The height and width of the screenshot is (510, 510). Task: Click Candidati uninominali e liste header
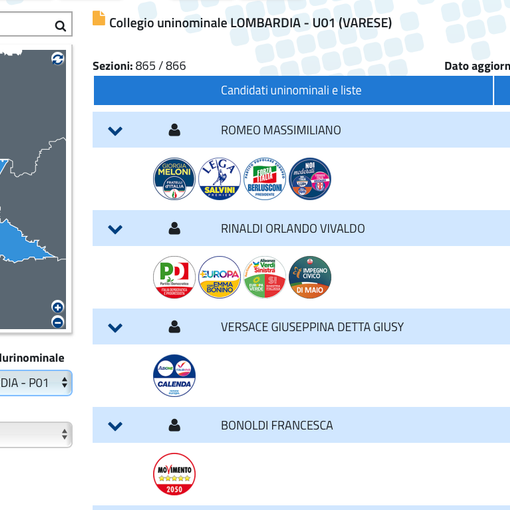(293, 90)
